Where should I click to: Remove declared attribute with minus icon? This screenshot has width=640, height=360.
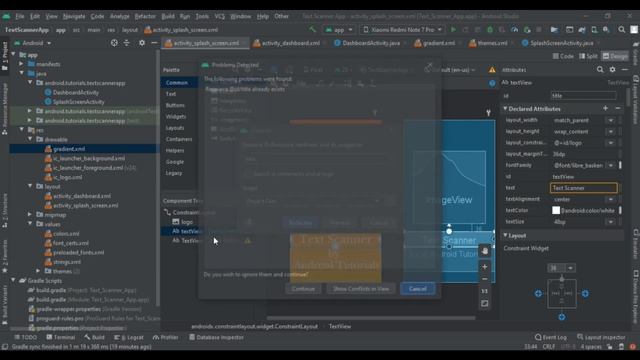coord(618,108)
